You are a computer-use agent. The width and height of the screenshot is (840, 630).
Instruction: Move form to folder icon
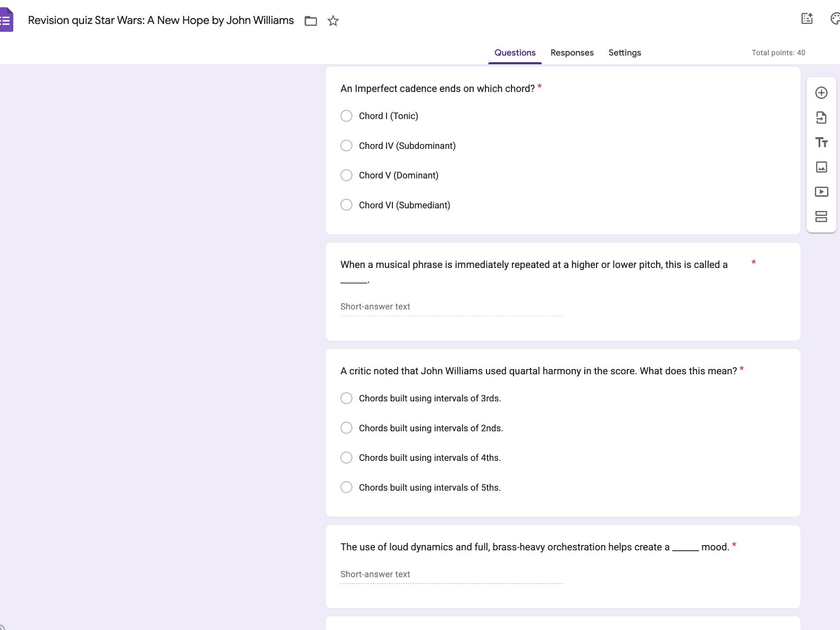tap(311, 21)
